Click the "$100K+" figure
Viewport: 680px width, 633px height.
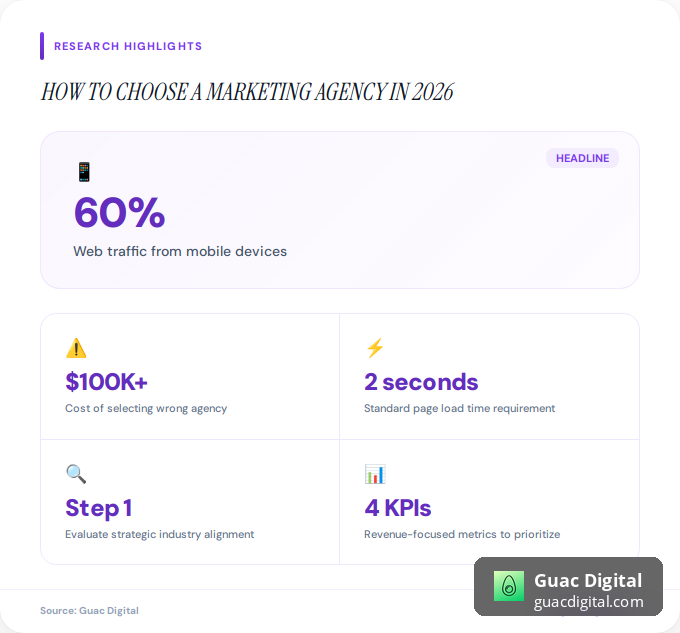(106, 382)
